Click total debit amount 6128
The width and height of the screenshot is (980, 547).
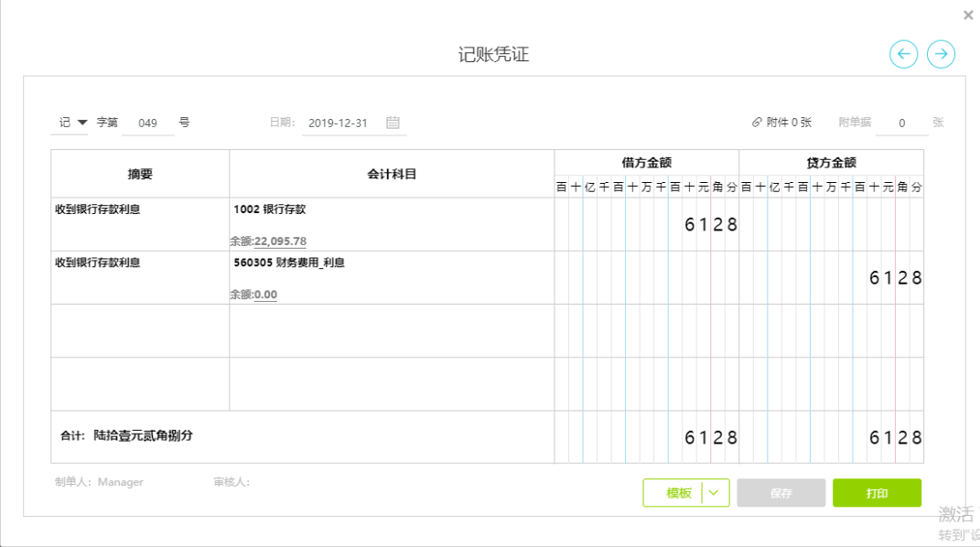tap(711, 437)
